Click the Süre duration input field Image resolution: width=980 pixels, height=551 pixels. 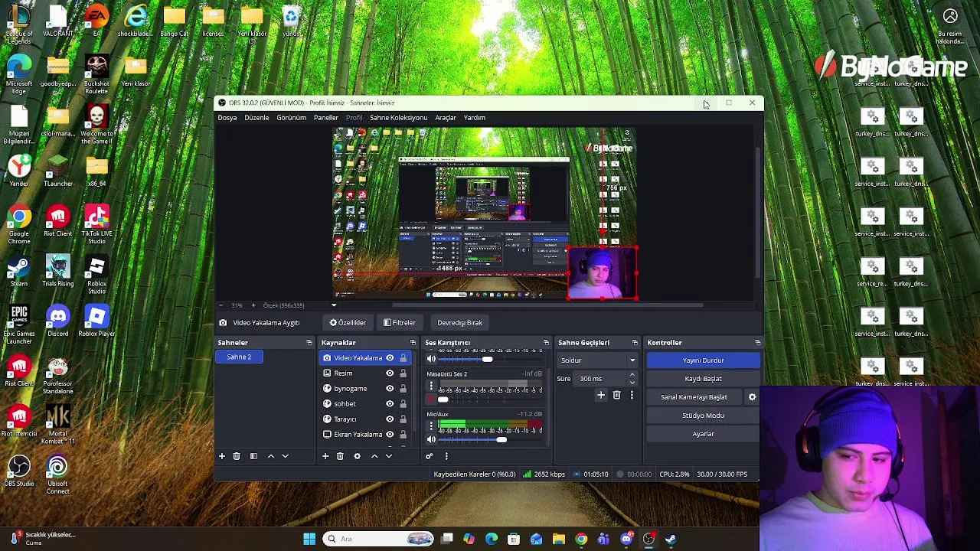click(600, 379)
